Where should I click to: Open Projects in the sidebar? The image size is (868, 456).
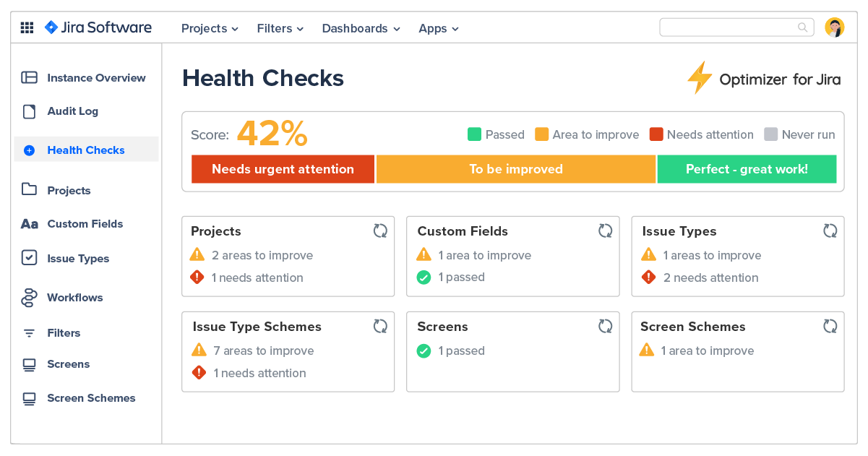click(x=69, y=191)
